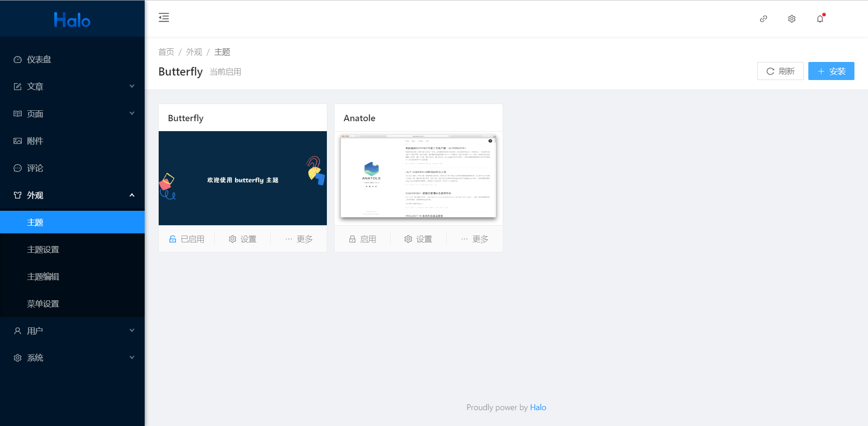Click 已启用 on the Butterfly card
The width and height of the screenshot is (868, 426).
[x=186, y=239]
